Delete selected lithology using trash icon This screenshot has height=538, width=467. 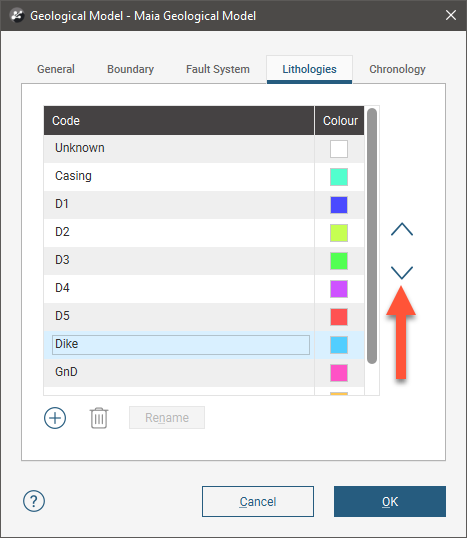point(99,418)
